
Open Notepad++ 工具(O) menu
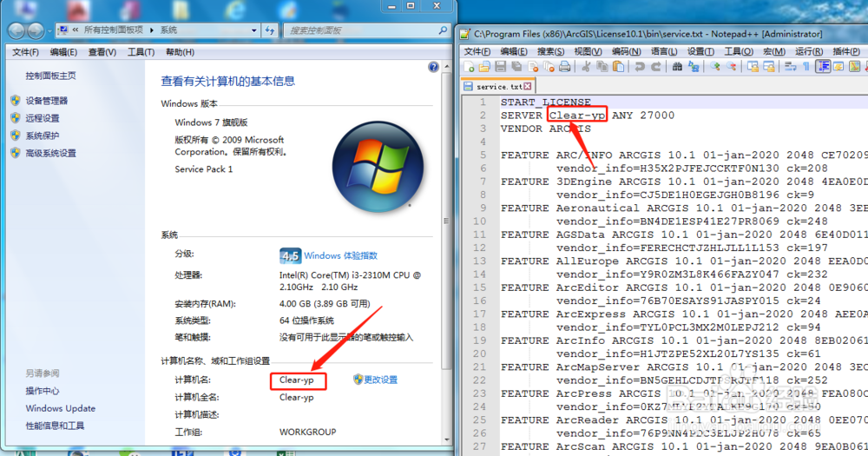tap(739, 51)
